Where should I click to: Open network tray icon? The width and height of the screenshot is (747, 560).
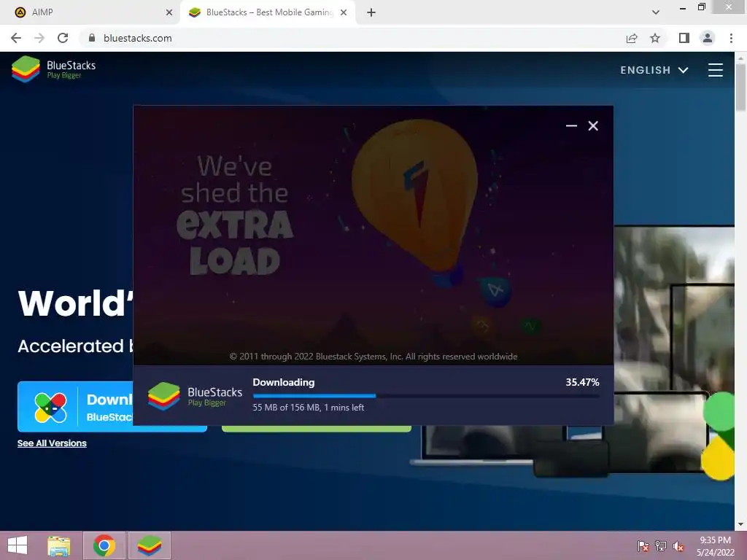[x=661, y=546]
